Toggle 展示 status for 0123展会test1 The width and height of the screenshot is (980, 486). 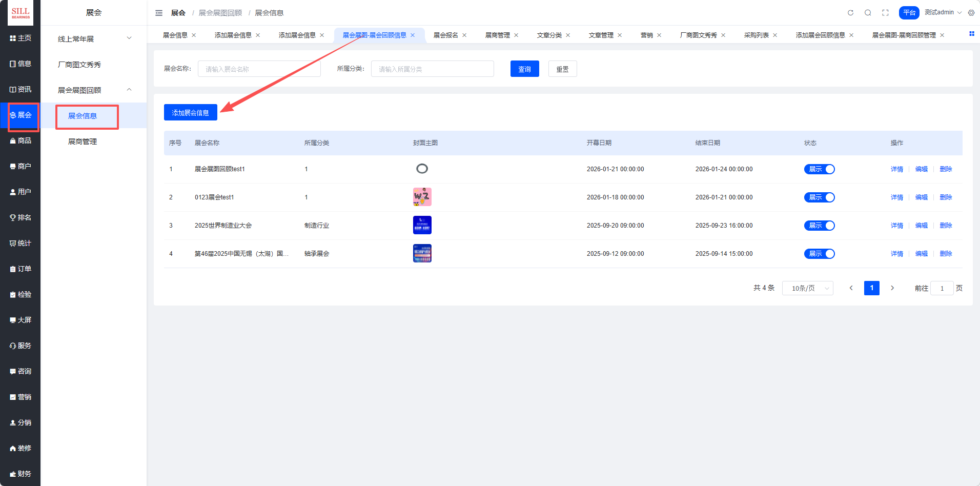(x=819, y=197)
